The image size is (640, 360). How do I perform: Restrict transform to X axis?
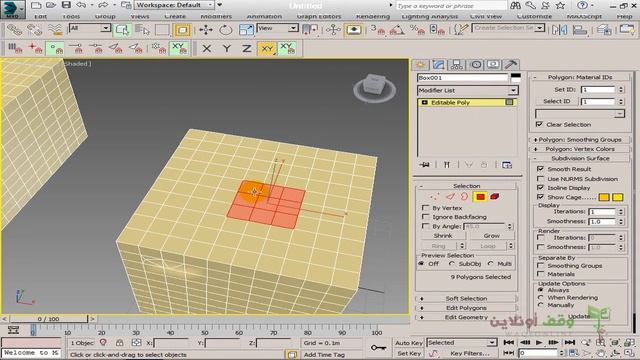[x=207, y=49]
